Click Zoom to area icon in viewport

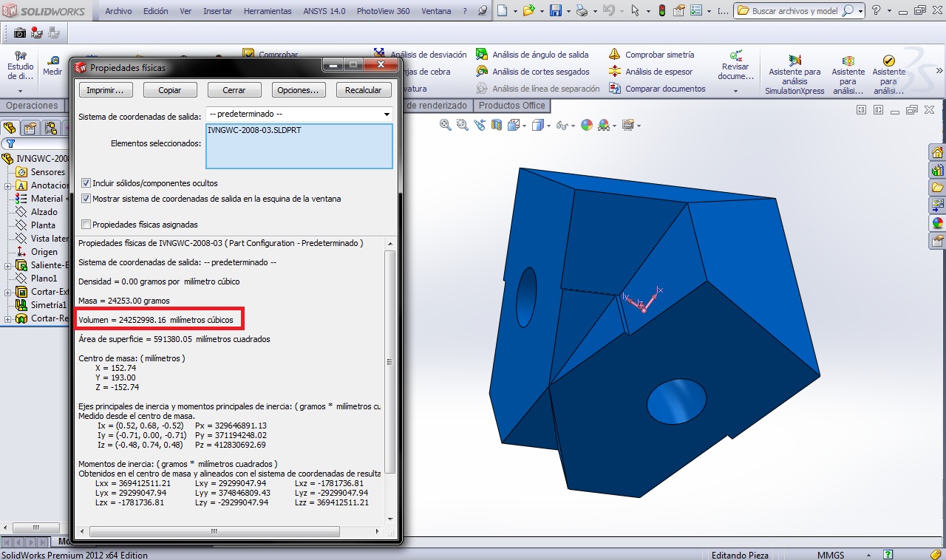(x=463, y=125)
